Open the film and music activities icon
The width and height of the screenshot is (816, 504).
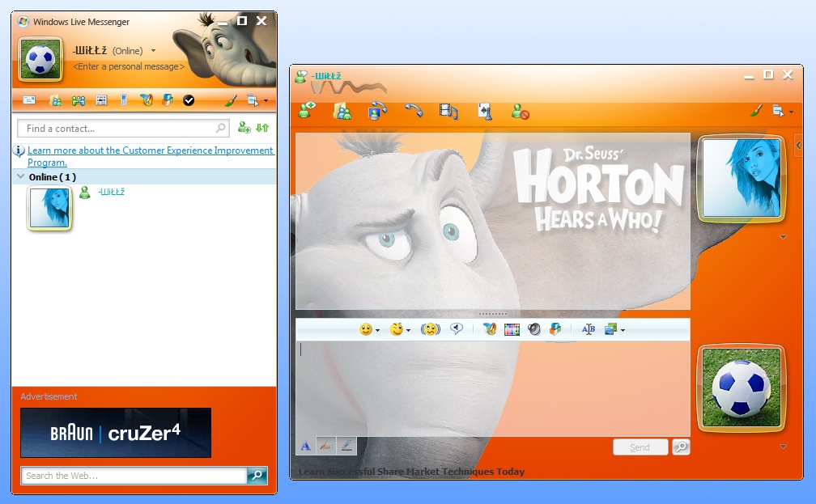tap(448, 112)
